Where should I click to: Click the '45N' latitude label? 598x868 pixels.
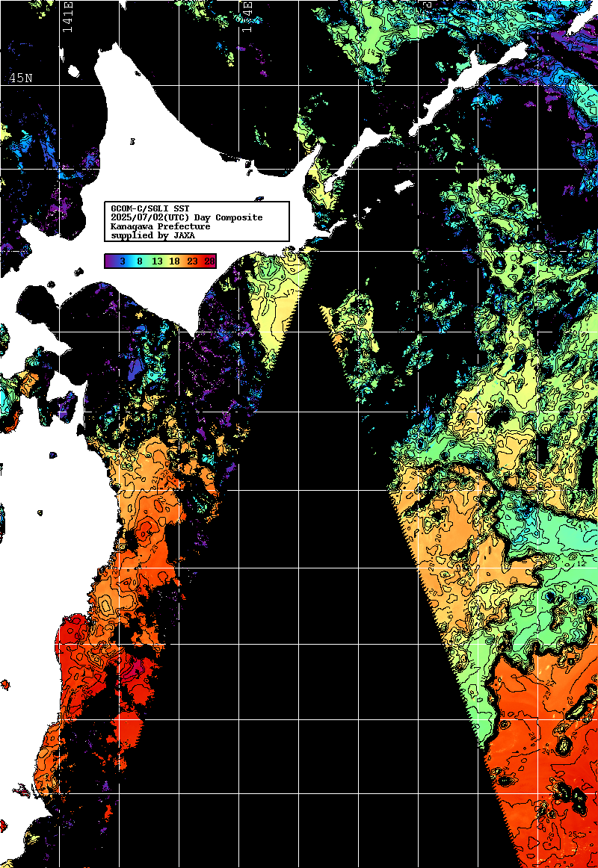coord(20,78)
